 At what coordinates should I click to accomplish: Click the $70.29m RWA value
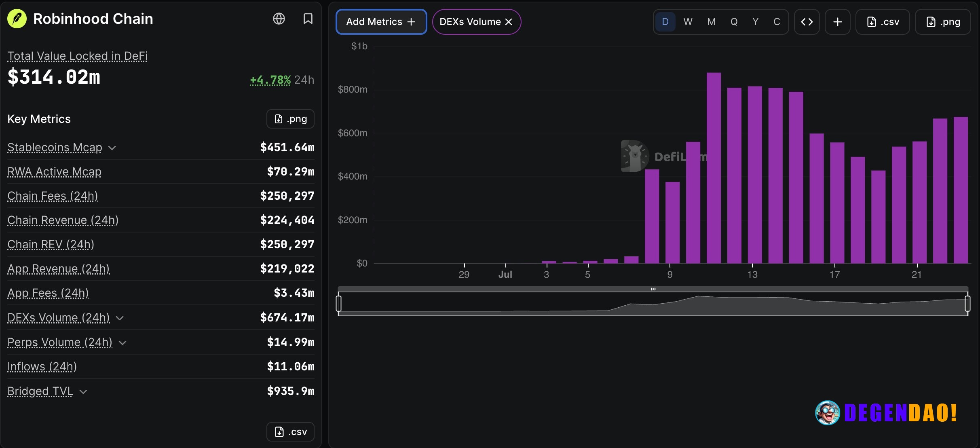[x=290, y=171]
